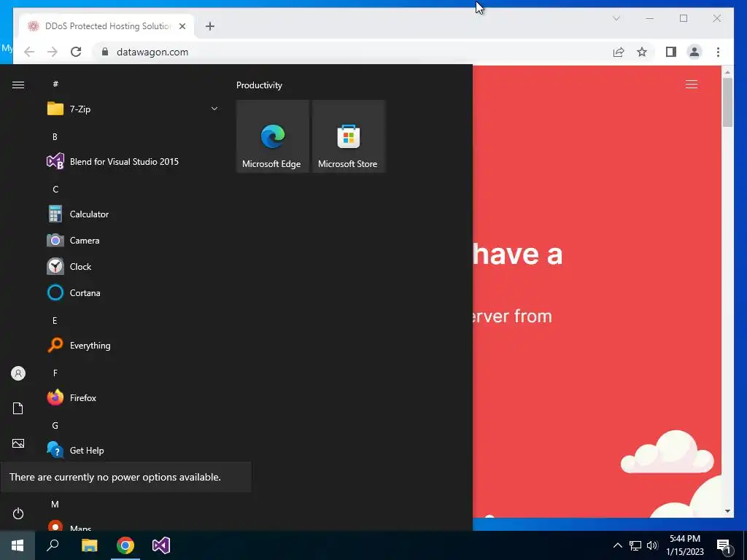Screen dimensions: 747x560
Task: Open Cortana from the app list
Action: 133,293
